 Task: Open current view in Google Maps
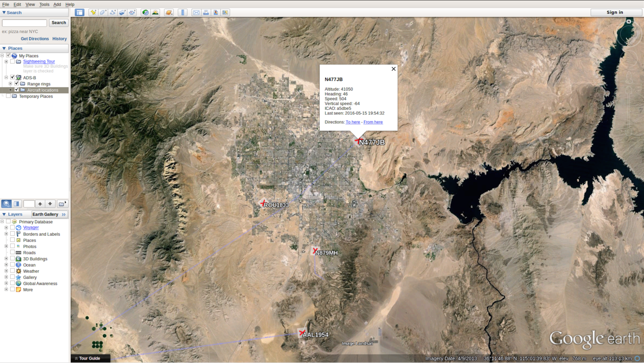tap(225, 12)
